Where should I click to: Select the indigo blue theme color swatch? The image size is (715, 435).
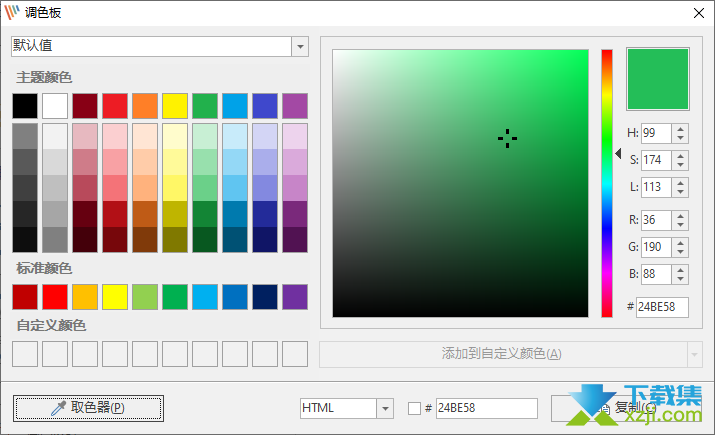(265, 106)
